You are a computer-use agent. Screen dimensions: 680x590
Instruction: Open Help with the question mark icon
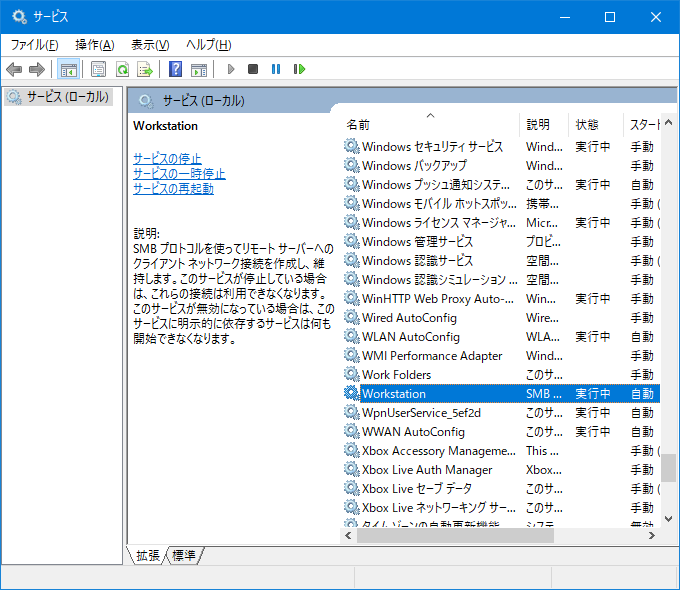pos(175,69)
